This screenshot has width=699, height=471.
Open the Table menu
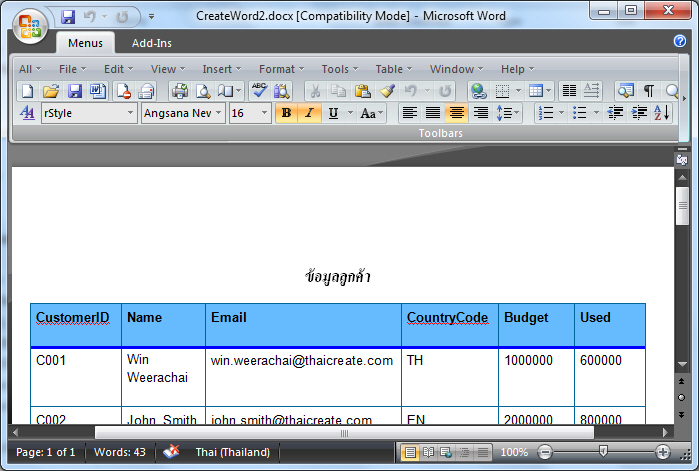pyautogui.click(x=394, y=69)
